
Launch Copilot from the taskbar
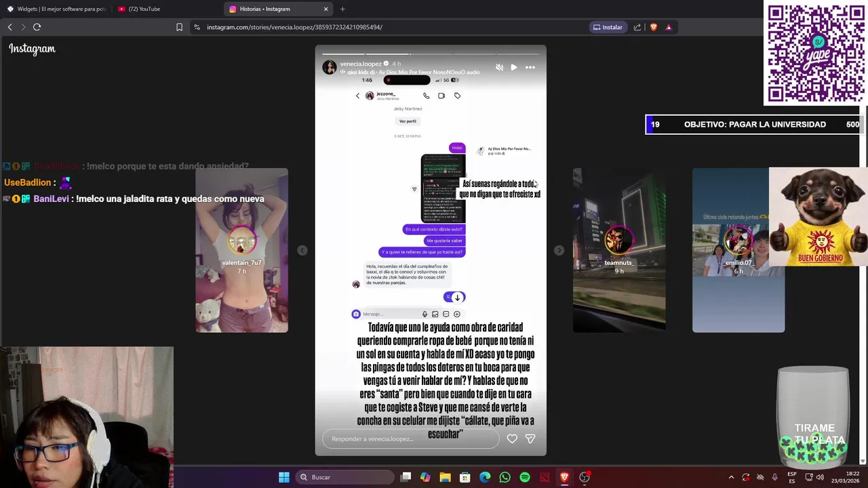(425, 477)
